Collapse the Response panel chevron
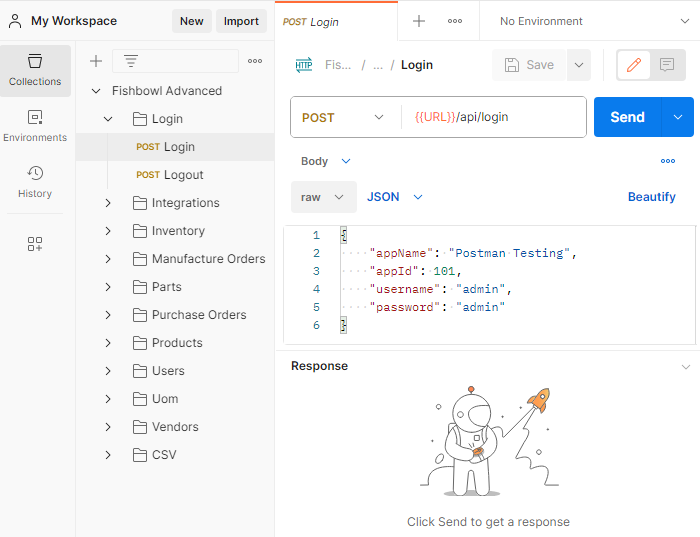This screenshot has height=537, width=700. click(686, 367)
